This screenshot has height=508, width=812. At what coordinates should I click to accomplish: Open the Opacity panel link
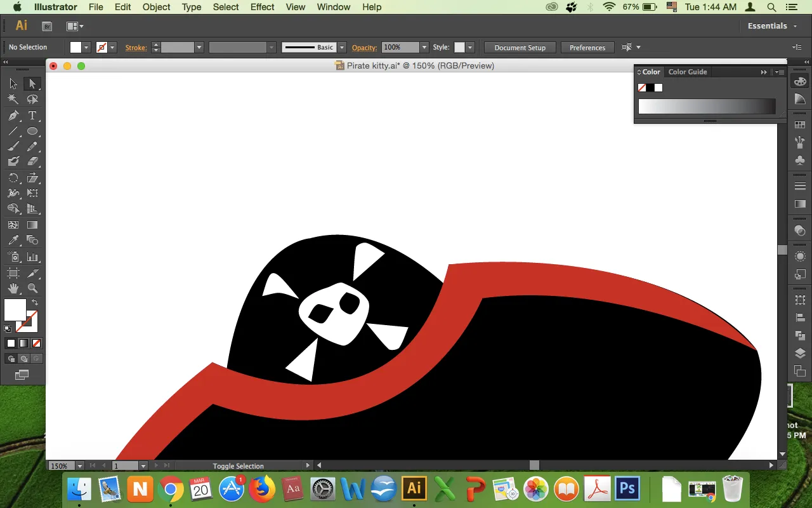click(x=365, y=48)
